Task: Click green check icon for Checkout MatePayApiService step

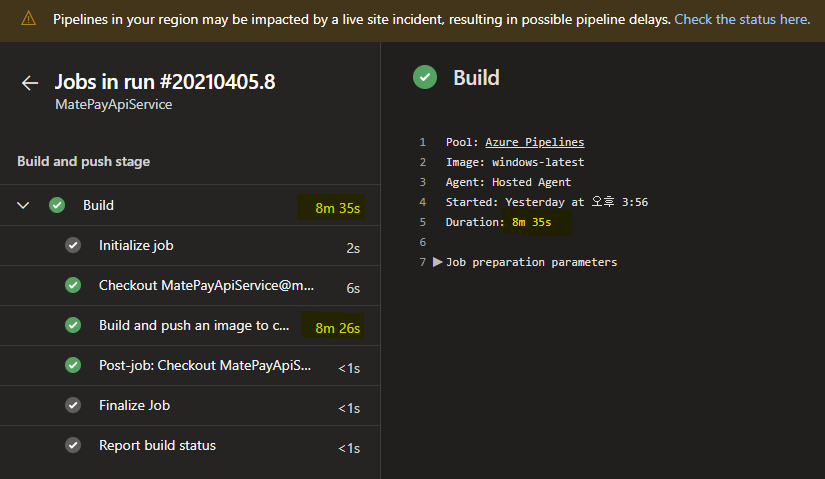Action: click(x=73, y=285)
